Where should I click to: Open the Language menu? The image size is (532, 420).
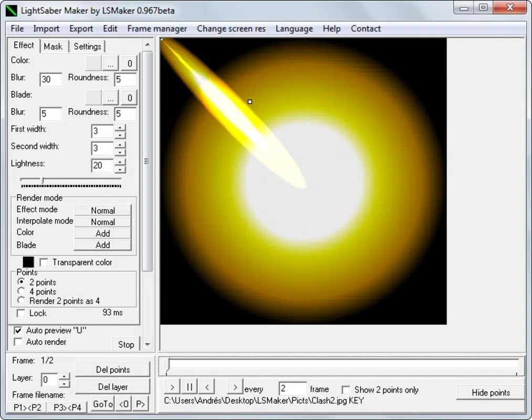294,28
